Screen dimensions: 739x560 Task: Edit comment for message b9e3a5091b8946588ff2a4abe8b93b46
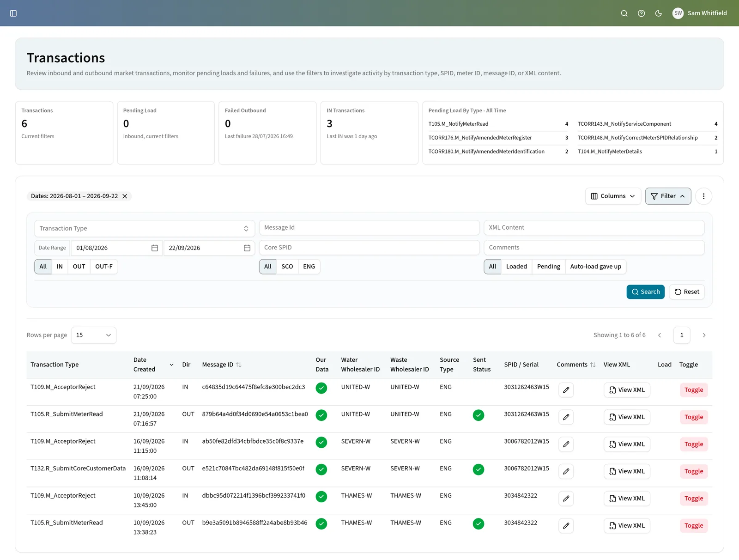tap(566, 526)
